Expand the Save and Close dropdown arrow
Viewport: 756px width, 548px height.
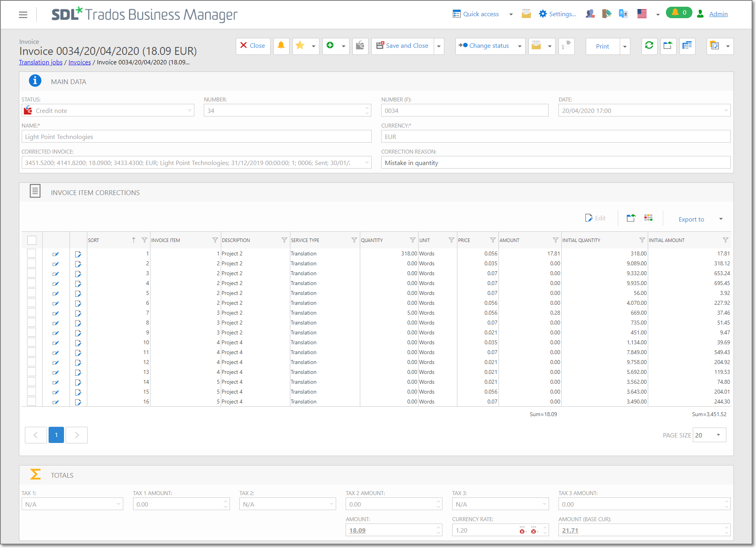[x=439, y=46]
